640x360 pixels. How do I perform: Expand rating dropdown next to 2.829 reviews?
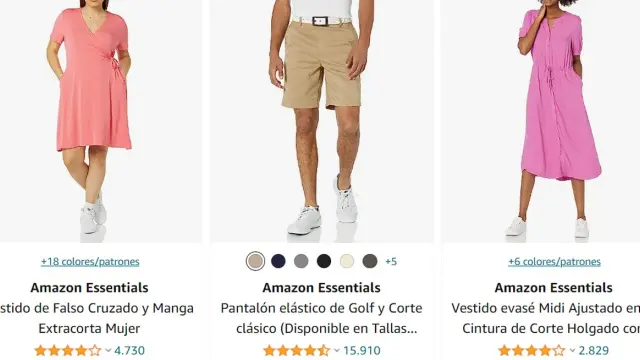(572, 350)
